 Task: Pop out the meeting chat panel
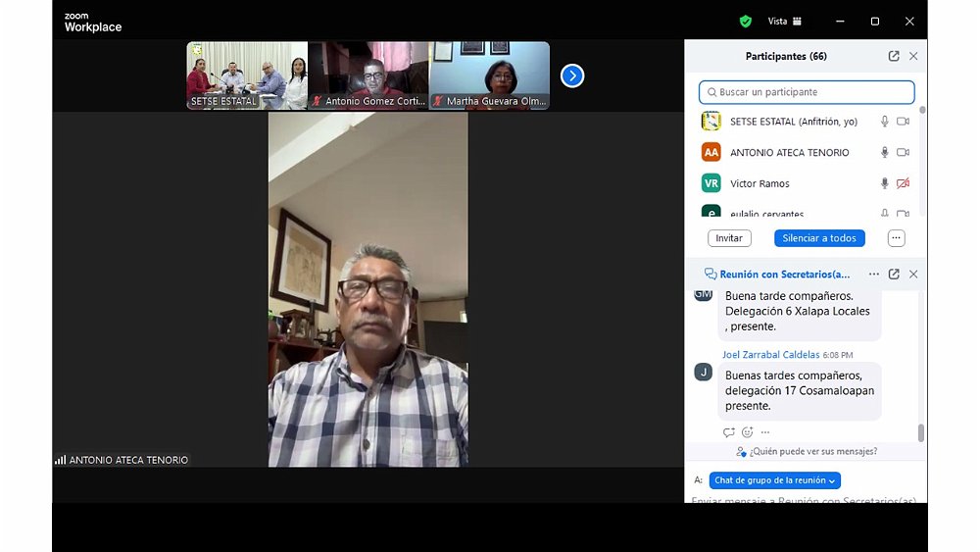894,275
